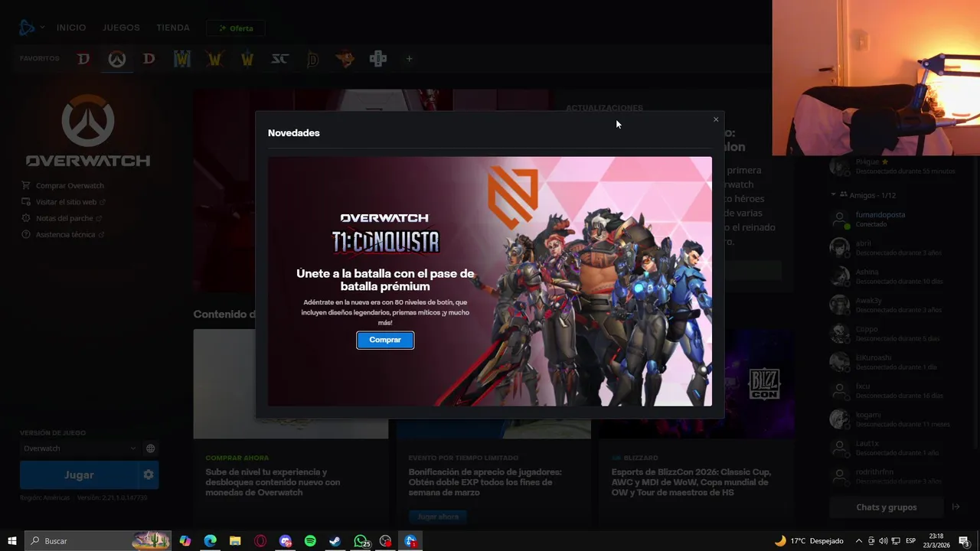The image size is (980, 551).
Task: Open Opera browser from taskbar
Action: pos(260,541)
